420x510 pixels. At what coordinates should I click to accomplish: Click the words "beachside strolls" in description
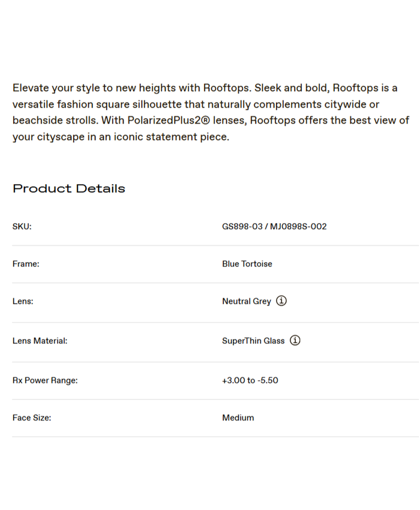54,121
